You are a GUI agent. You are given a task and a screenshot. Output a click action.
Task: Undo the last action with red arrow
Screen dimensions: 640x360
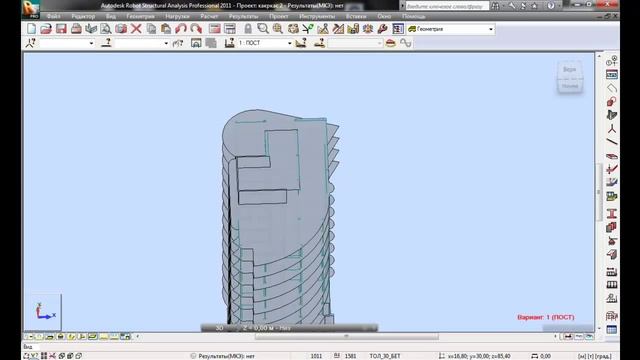point(181,29)
